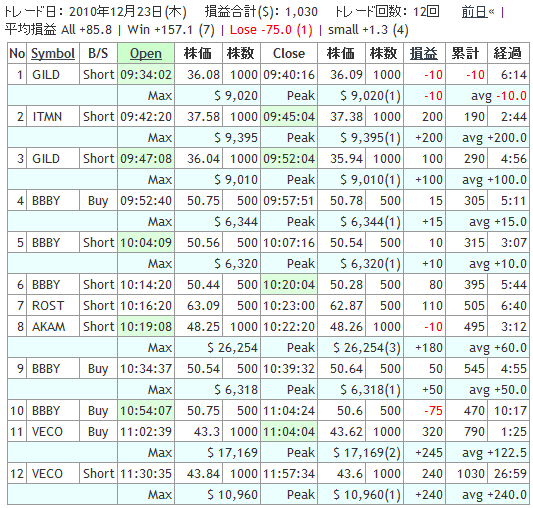Select the ITMN symbol cell
Screen dimensions: 533x508
pyautogui.click(x=53, y=117)
